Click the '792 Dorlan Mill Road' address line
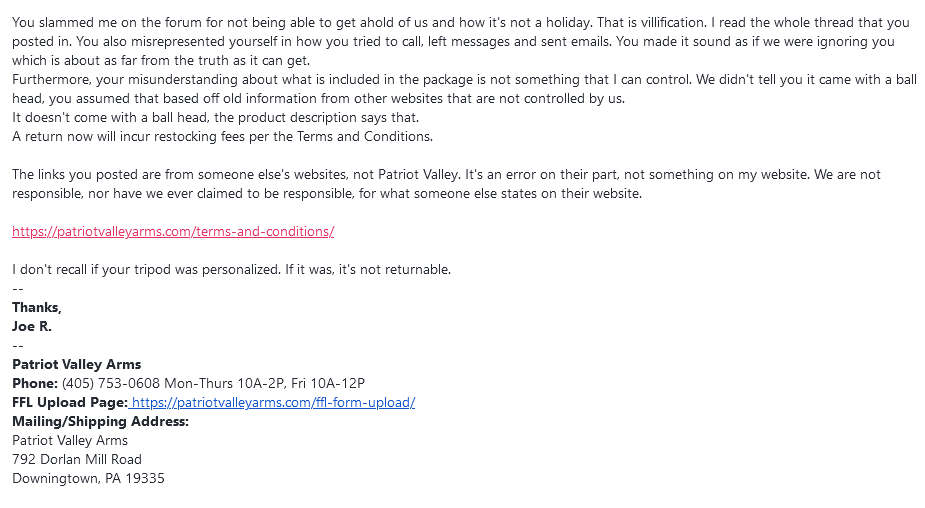 pos(77,459)
